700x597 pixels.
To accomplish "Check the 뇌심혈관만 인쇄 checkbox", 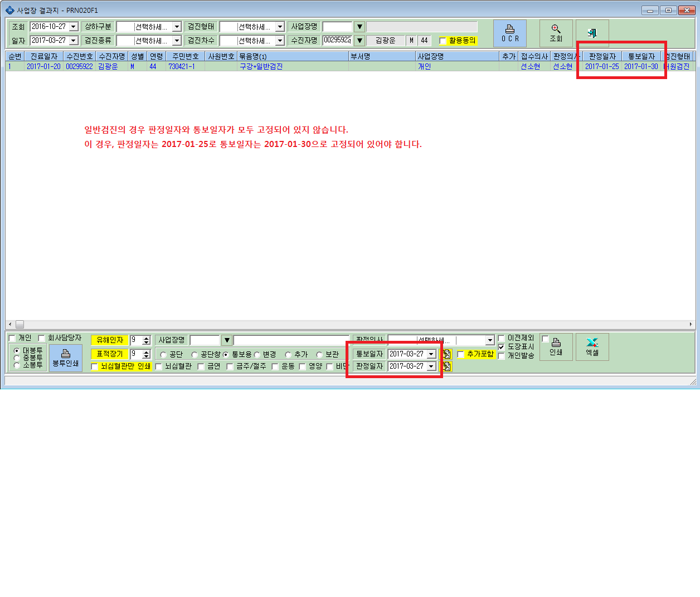I will (94, 366).
